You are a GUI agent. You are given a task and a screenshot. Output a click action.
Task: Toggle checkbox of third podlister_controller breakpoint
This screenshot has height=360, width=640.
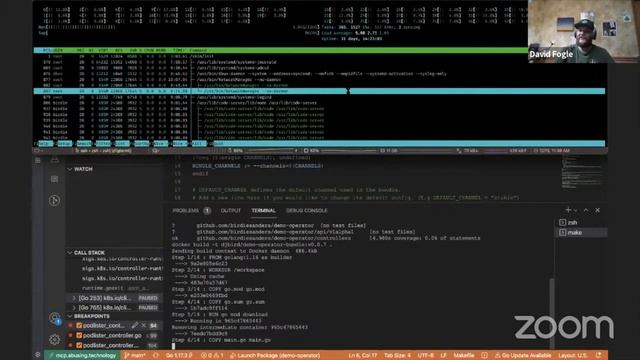(x=79, y=345)
